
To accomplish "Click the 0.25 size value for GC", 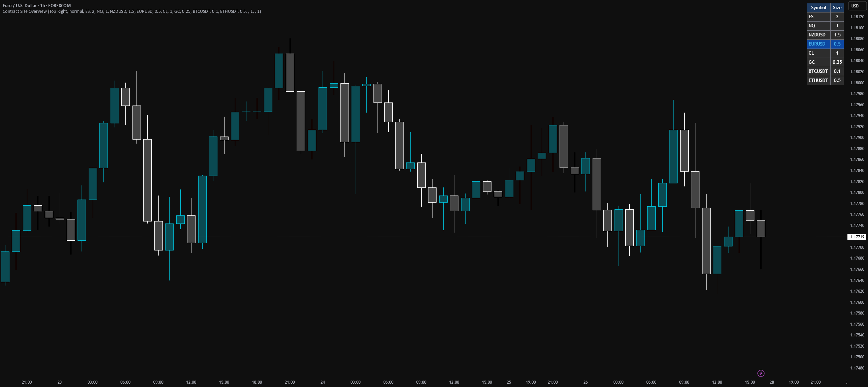I will coord(837,62).
